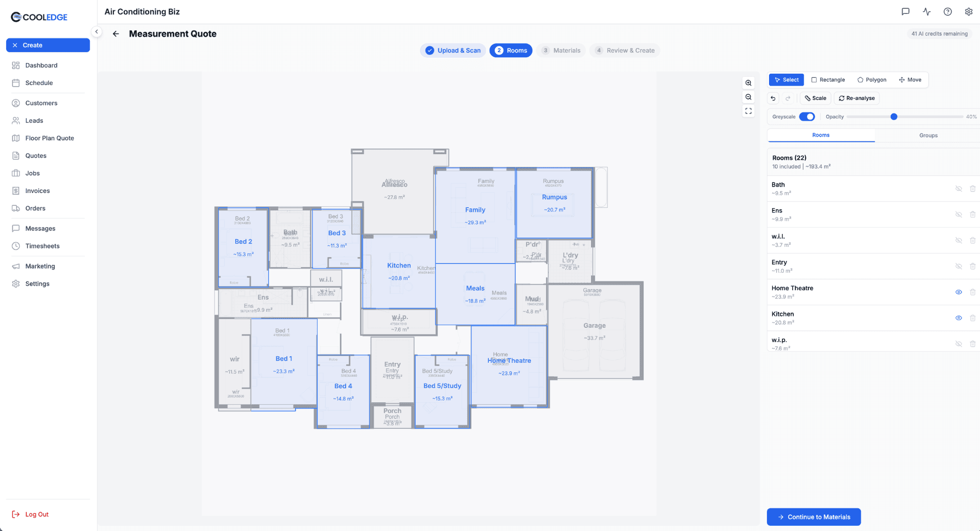The height and width of the screenshot is (531, 980).
Task: Open the help question-mark menu
Action: (x=948, y=11)
